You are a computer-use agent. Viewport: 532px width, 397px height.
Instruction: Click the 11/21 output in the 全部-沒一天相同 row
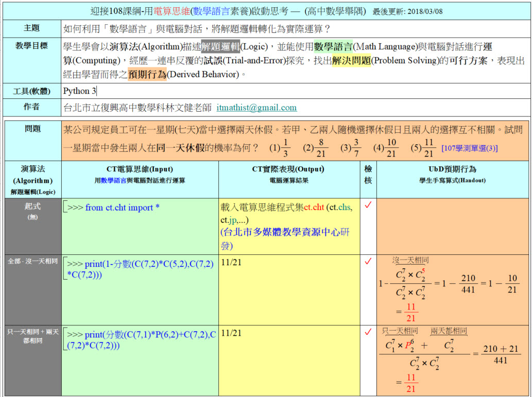coord(231,263)
